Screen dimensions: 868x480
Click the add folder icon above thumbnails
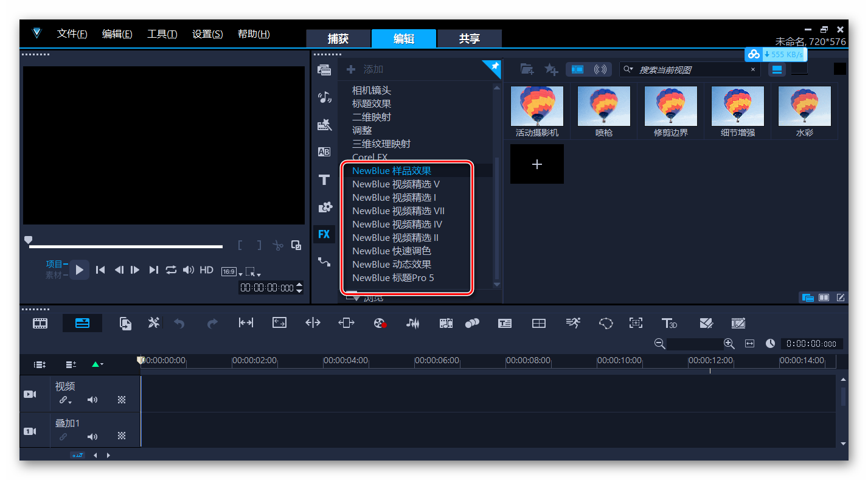click(527, 69)
